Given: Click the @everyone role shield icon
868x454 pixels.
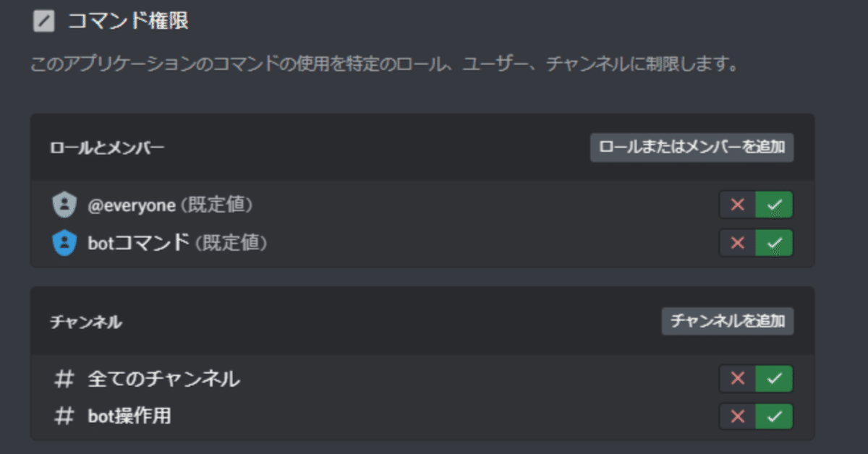Looking at the screenshot, I should click(x=64, y=205).
